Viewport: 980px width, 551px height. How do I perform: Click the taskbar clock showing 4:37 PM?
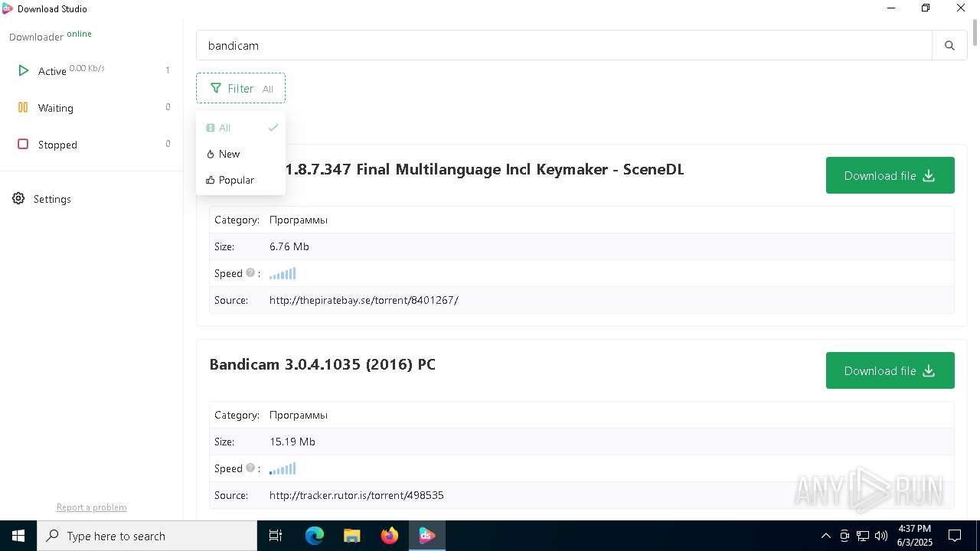tap(914, 536)
